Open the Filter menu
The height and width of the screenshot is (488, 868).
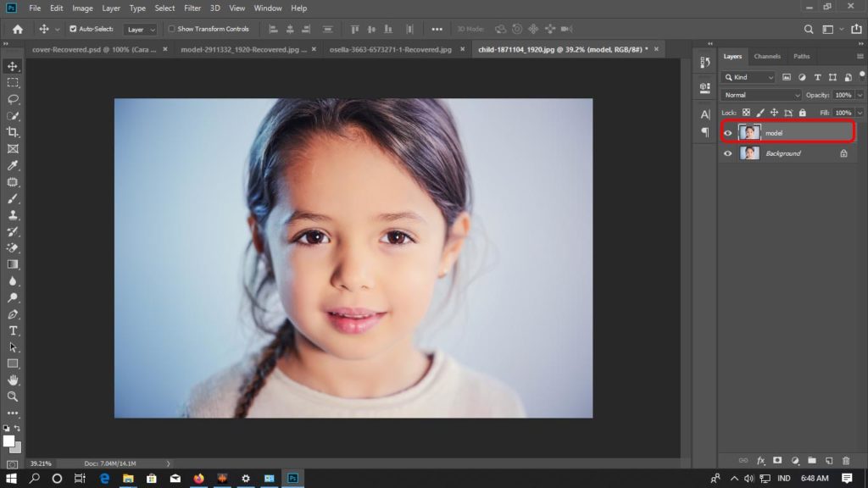tap(192, 8)
